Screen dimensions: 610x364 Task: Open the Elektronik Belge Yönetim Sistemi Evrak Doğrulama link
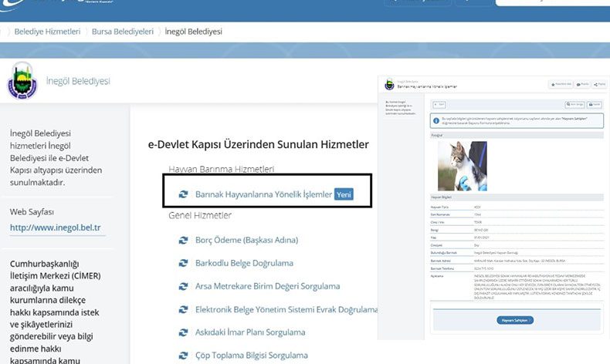[x=286, y=309]
